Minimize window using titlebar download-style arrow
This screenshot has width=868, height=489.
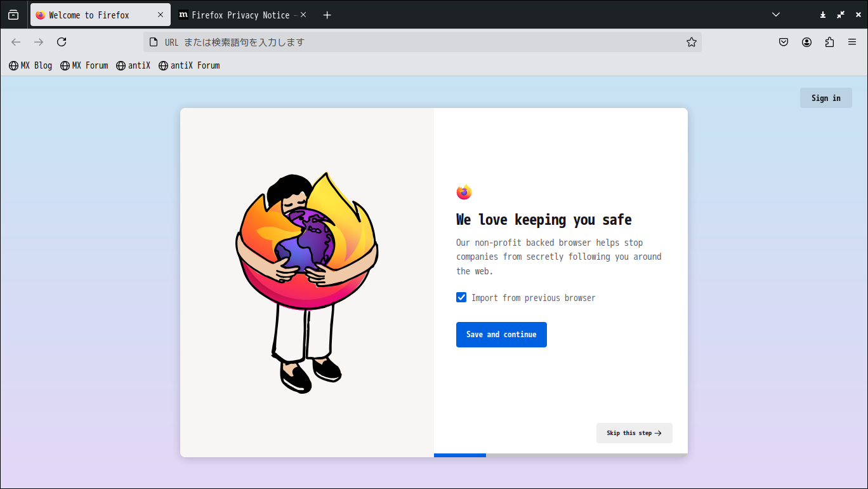point(823,15)
